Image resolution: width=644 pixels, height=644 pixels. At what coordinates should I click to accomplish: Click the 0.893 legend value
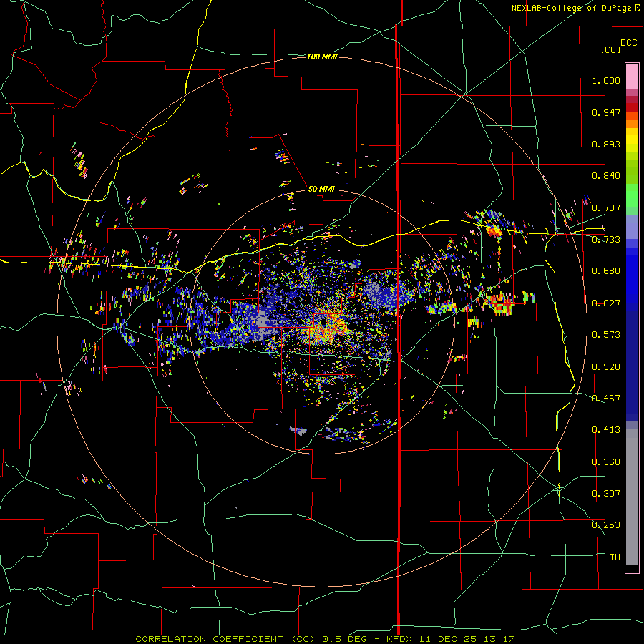click(606, 144)
